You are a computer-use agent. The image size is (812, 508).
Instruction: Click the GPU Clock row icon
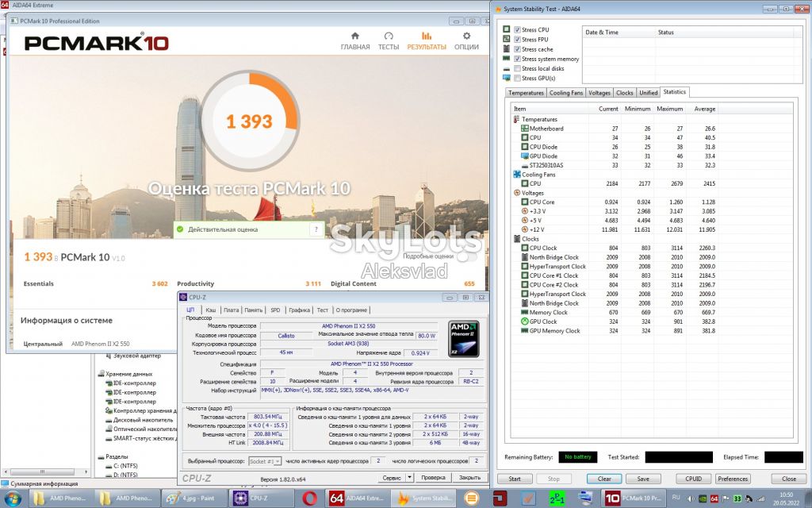pyautogui.click(x=525, y=321)
